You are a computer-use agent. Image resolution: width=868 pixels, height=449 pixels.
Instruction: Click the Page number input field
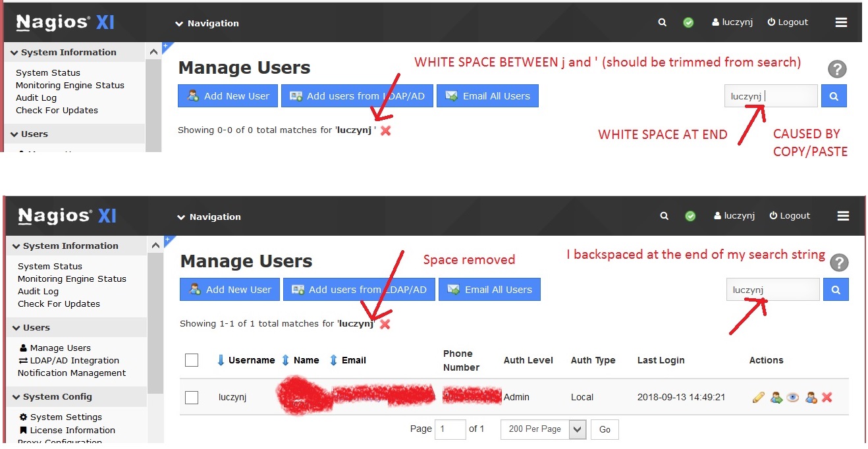coord(450,429)
